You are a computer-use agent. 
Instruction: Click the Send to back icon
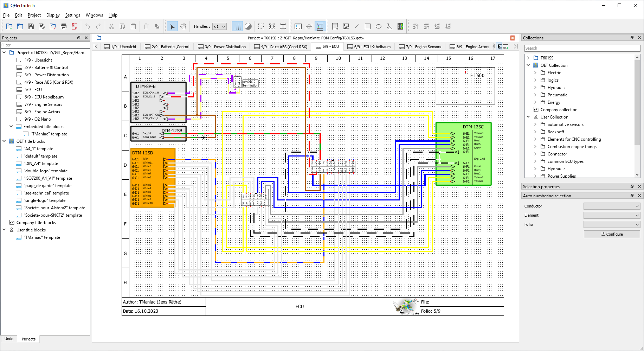448,26
